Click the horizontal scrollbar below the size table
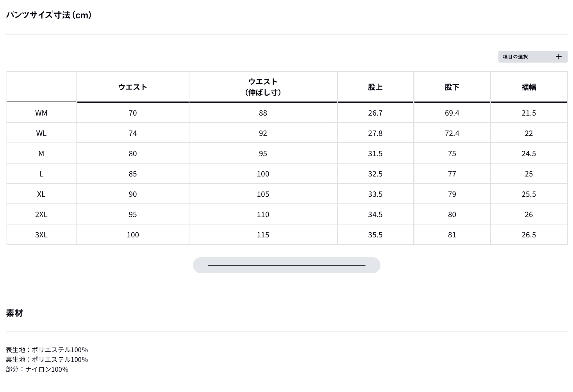Image resolution: width=573 pixels, height=392 pixels. [x=286, y=265]
